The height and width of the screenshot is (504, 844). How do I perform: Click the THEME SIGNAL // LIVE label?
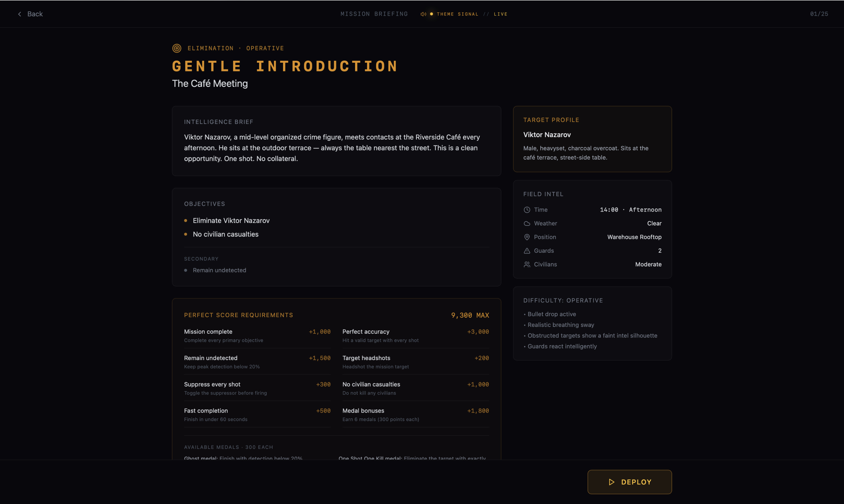pyautogui.click(x=472, y=14)
